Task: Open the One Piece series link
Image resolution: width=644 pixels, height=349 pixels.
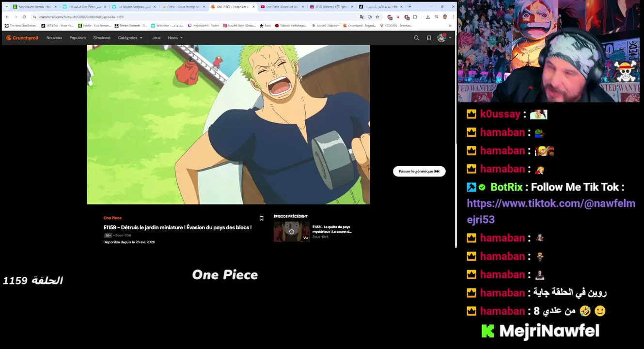Action: coord(112,218)
